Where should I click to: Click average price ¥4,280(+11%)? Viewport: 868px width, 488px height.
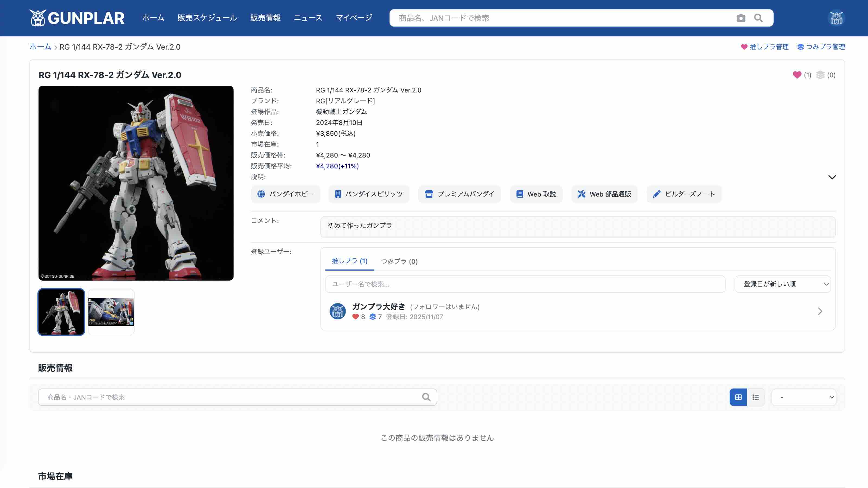(x=337, y=166)
